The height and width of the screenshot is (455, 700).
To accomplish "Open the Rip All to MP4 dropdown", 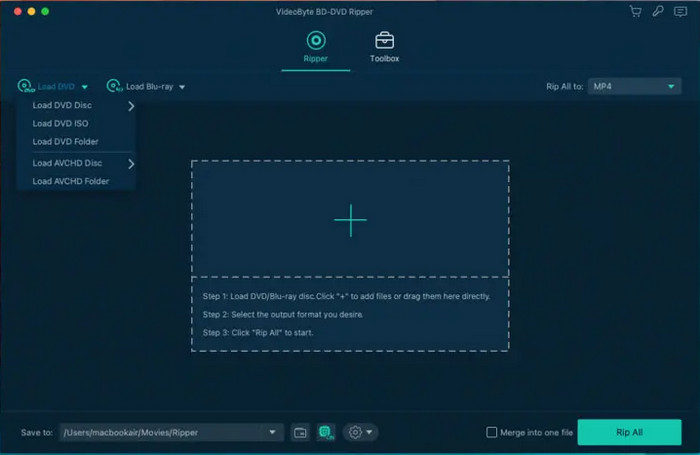I will [634, 87].
